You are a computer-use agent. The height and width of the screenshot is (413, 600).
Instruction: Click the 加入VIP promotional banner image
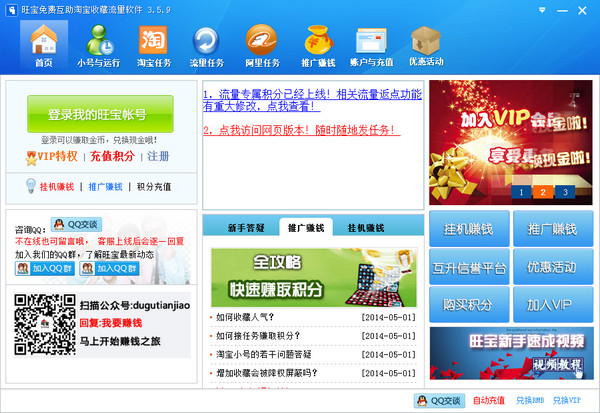pos(511,142)
